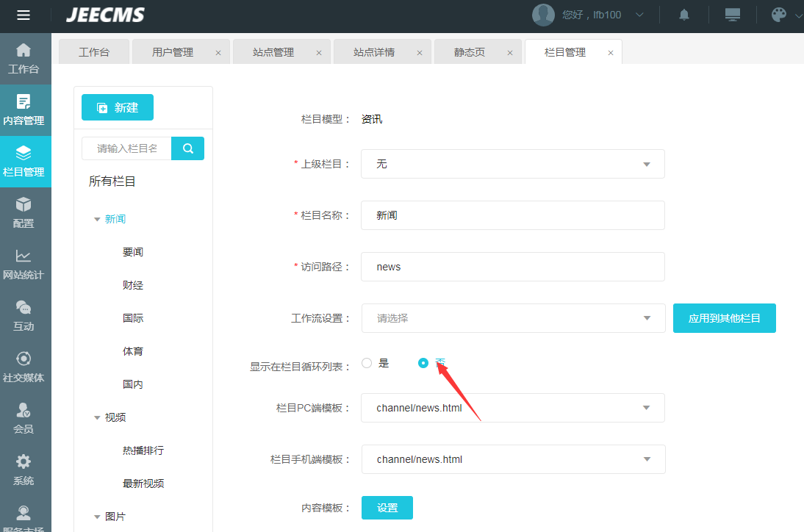Expand the user account dropdown arrow

click(x=639, y=15)
